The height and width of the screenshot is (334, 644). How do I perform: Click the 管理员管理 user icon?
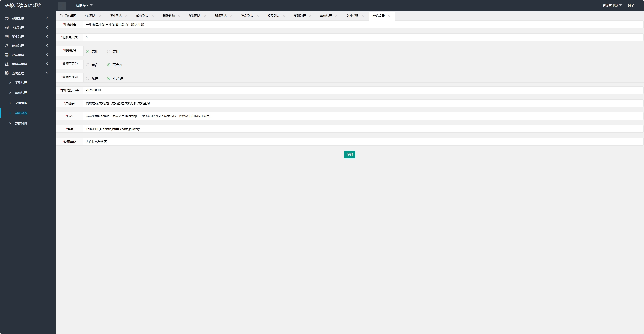coord(7,64)
